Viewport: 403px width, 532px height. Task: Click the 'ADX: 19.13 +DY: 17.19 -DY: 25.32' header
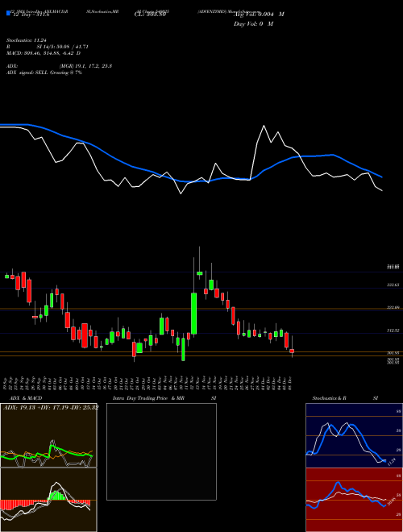click(51, 407)
